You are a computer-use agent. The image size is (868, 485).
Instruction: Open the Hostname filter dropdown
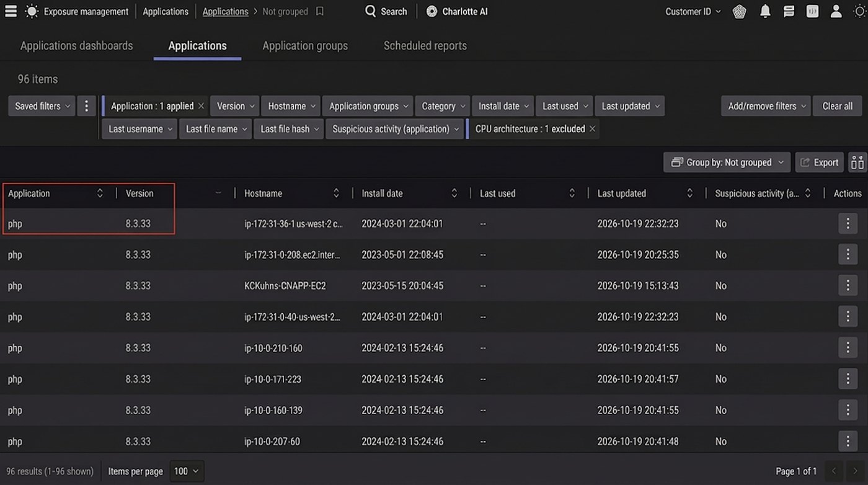click(x=291, y=106)
